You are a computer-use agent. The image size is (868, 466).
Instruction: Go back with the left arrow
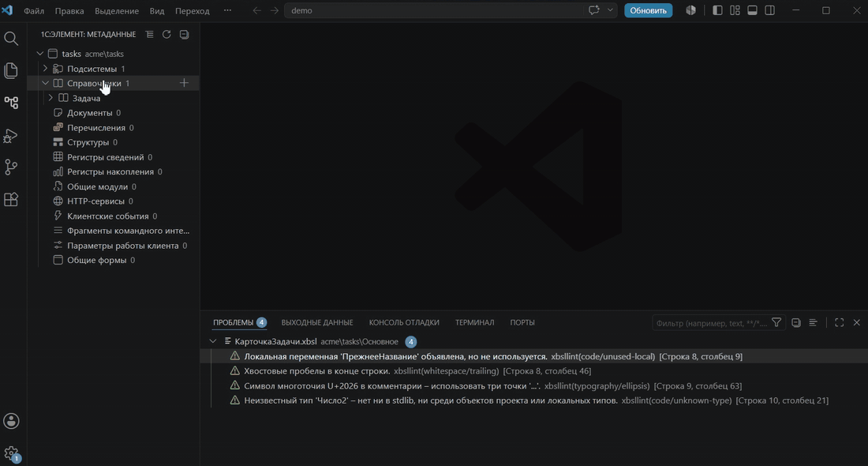(257, 10)
